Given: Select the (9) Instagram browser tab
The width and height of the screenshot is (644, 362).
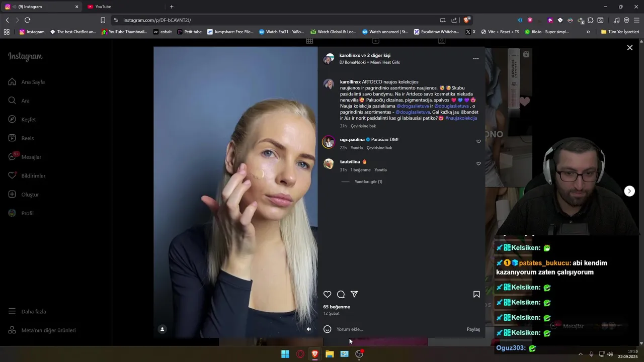Looking at the screenshot, I should [42, 7].
